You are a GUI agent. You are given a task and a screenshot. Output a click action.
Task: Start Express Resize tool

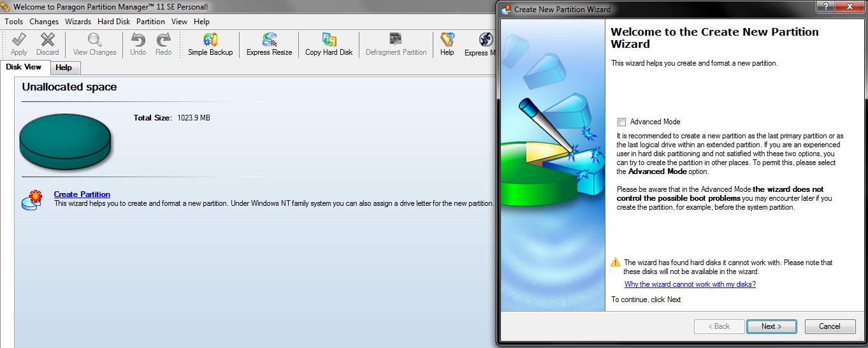point(270,45)
